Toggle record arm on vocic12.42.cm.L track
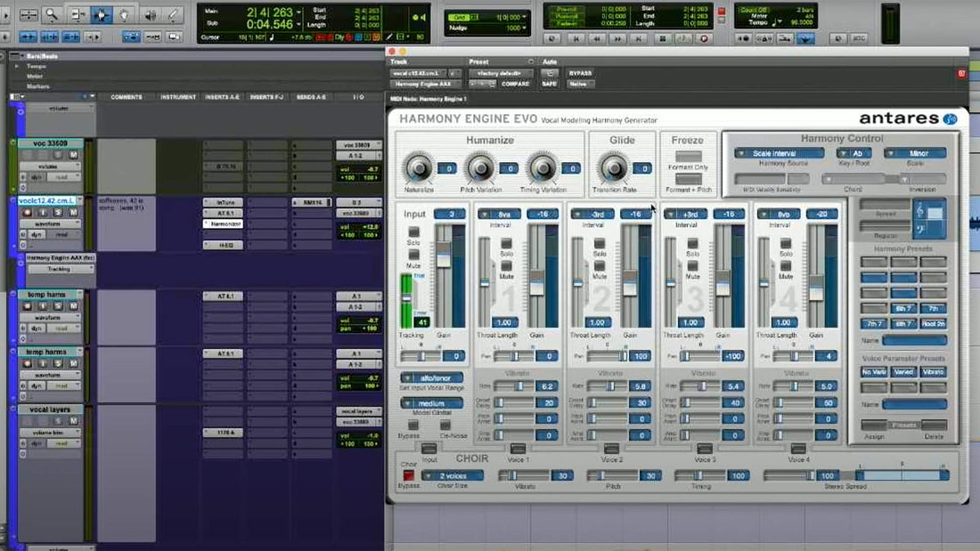The image size is (980, 551). [27, 213]
